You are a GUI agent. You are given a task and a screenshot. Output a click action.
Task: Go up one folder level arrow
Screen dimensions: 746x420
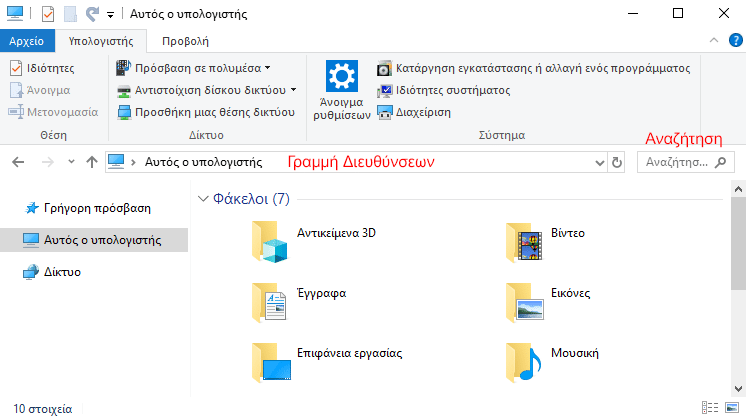[92, 162]
